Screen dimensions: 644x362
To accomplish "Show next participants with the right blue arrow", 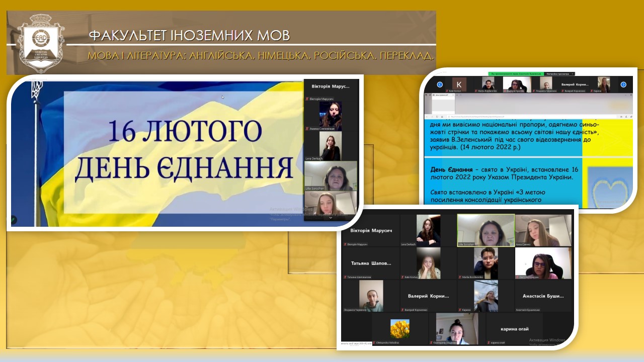I will pyautogui.click(x=623, y=84).
